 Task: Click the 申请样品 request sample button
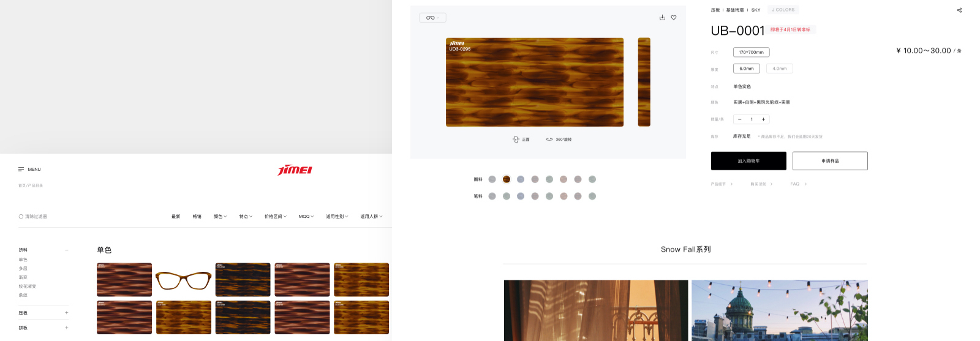(830, 161)
